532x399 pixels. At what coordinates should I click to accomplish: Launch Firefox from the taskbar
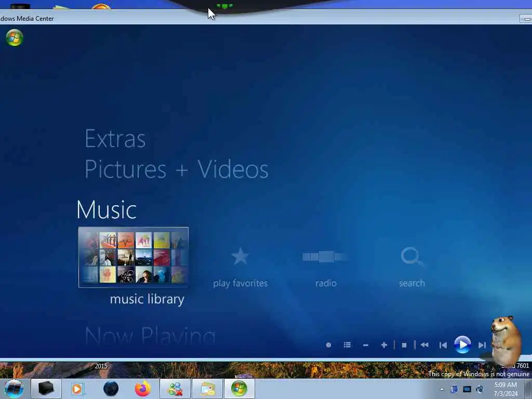click(143, 389)
